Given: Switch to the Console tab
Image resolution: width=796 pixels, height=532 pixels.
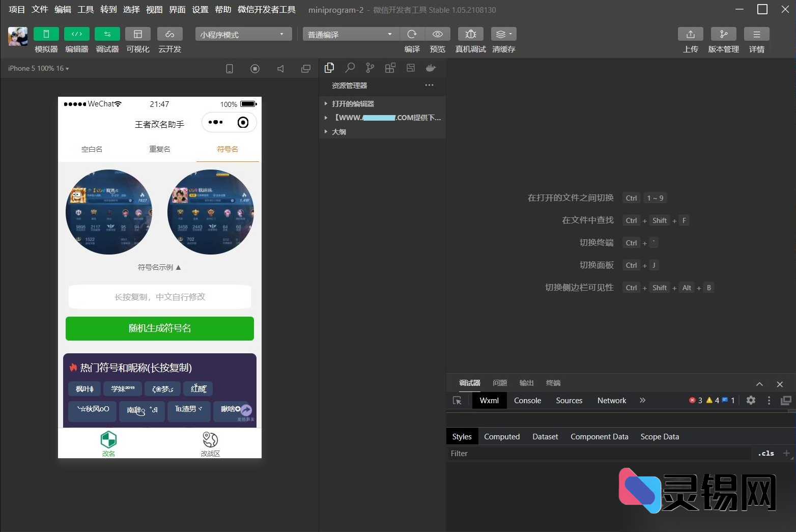Looking at the screenshot, I should pos(527,401).
